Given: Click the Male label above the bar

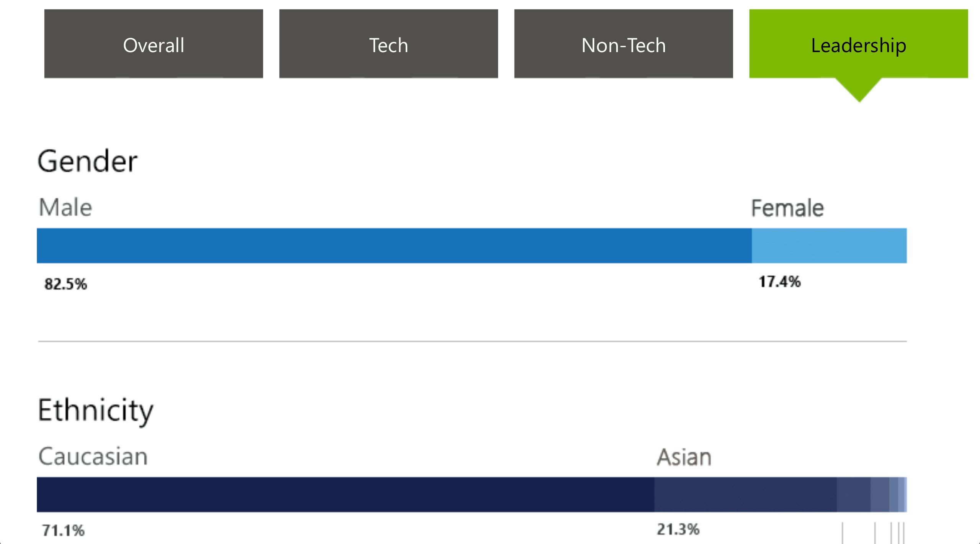Looking at the screenshot, I should coord(65,208).
